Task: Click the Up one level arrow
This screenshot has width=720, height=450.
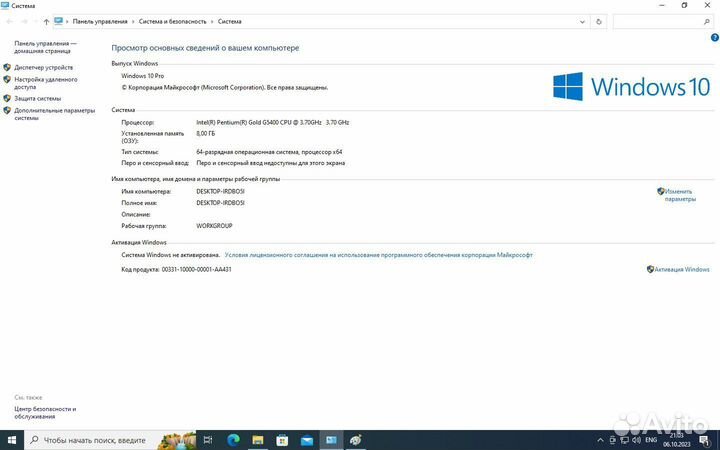Action: [x=46, y=22]
